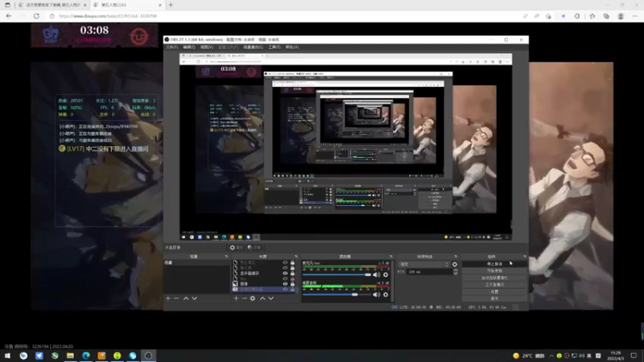Open the Edge settings and more menu
This screenshot has height=362, width=644.
click(x=635, y=16)
